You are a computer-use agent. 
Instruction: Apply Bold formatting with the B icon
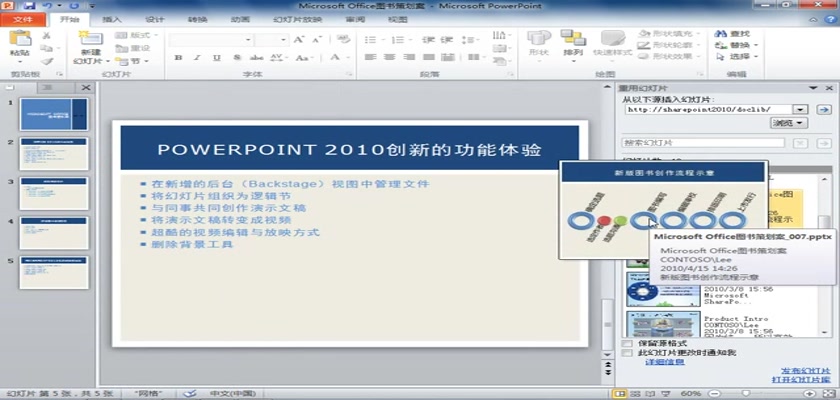click(x=179, y=58)
